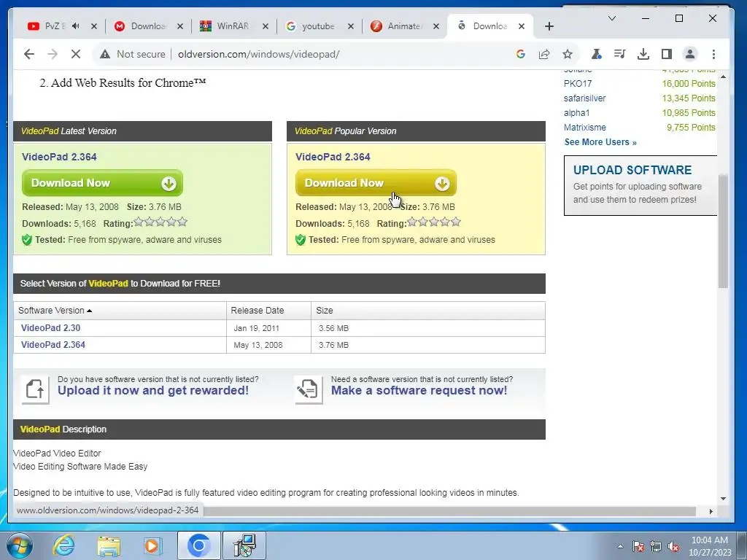Show hidden system tray icons
This screenshot has height=560, width=747.
(x=620, y=546)
